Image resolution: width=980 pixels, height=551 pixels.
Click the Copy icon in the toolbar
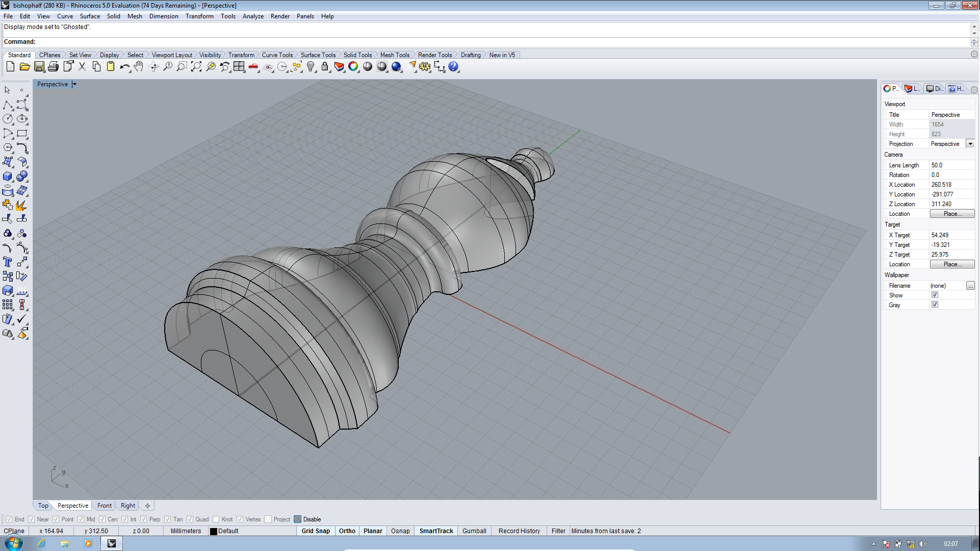coord(96,67)
